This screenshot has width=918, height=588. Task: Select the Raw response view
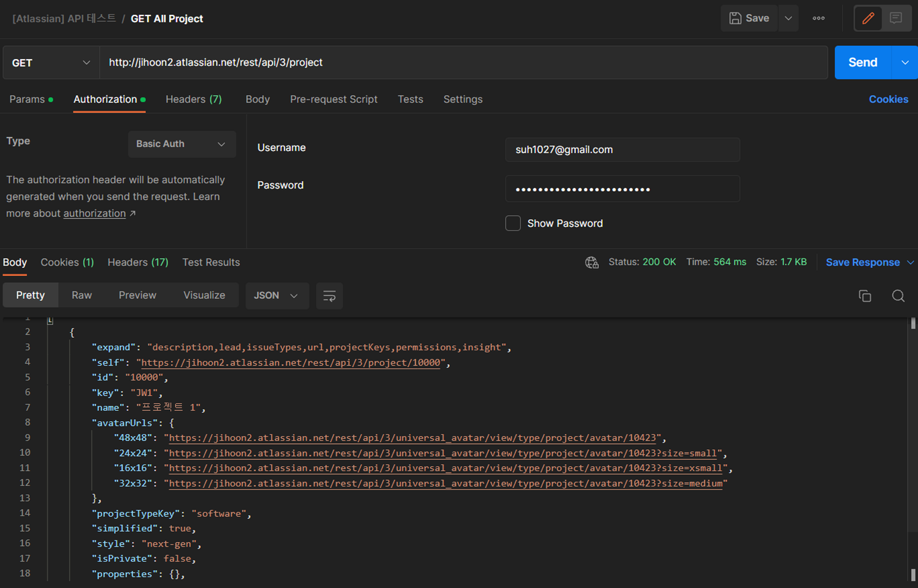pos(81,295)
